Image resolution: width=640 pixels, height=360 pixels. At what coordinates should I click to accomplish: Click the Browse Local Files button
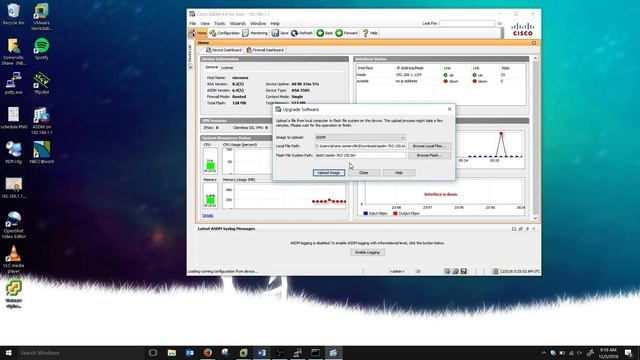click(x=429, y=146)
